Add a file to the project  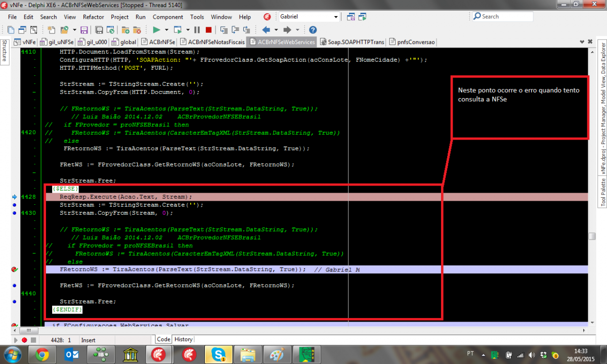[x=126, y=30]
